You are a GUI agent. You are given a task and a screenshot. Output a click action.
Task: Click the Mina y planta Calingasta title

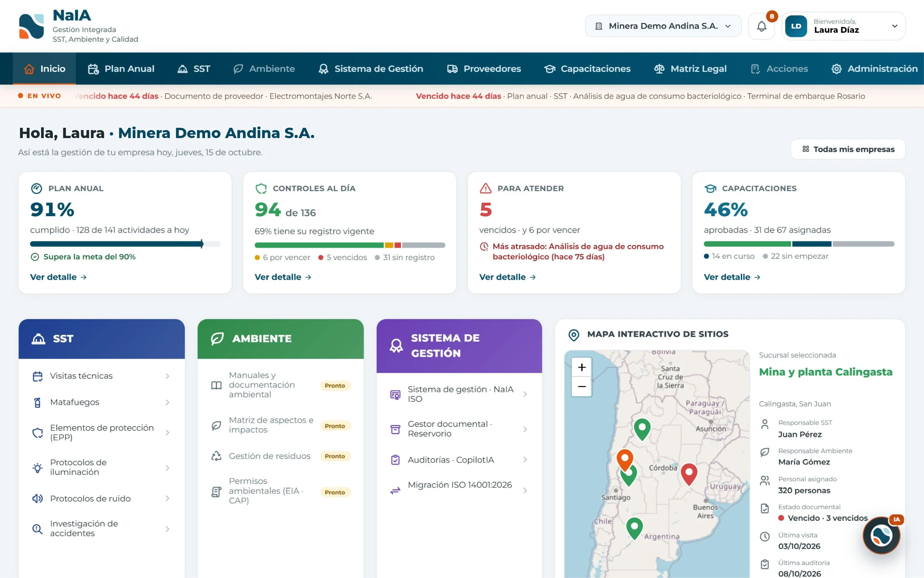(826, 372)
